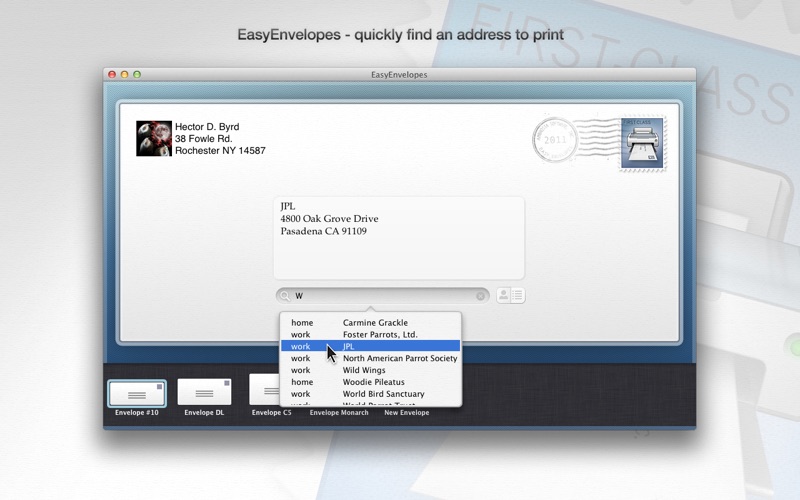This screenshot has height=500, width=800.
Task: Click inside the search field containing W
Action: (x=383, y=296)
